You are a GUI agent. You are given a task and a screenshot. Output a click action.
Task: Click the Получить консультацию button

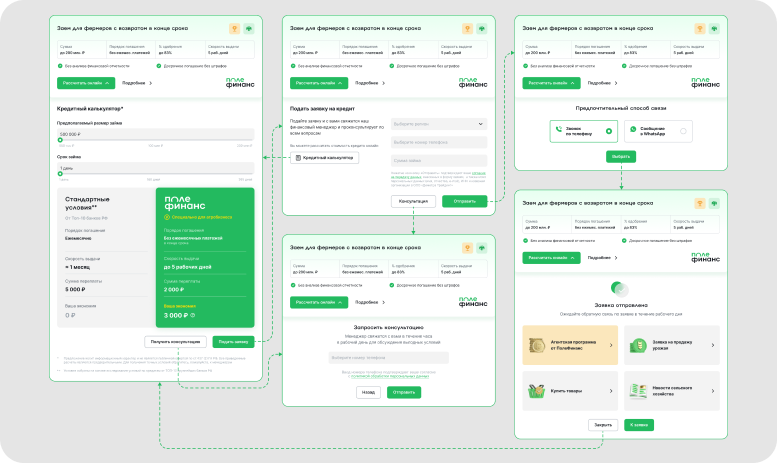(x=175, y=342)
